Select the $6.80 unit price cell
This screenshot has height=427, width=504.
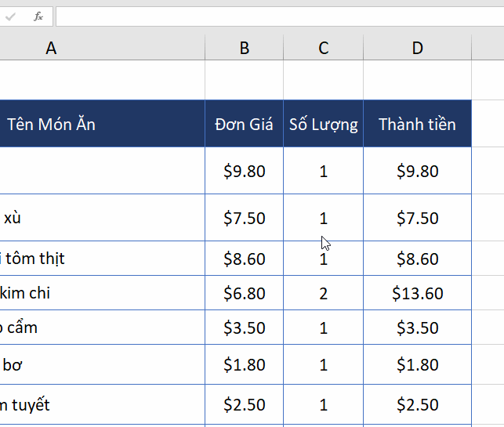pos(245,293)
